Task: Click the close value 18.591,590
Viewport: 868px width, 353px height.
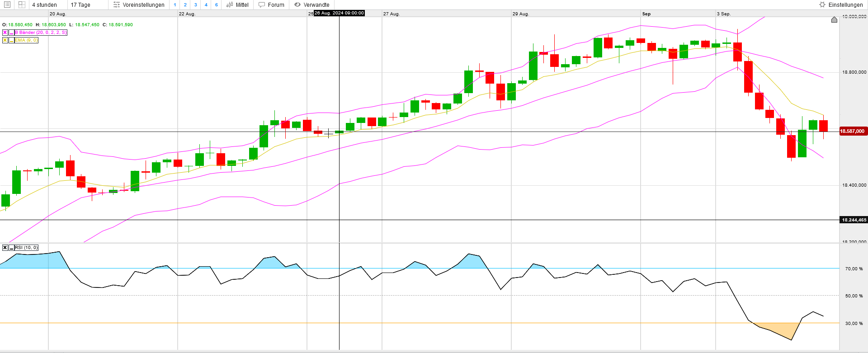Action: click(121, 25)
